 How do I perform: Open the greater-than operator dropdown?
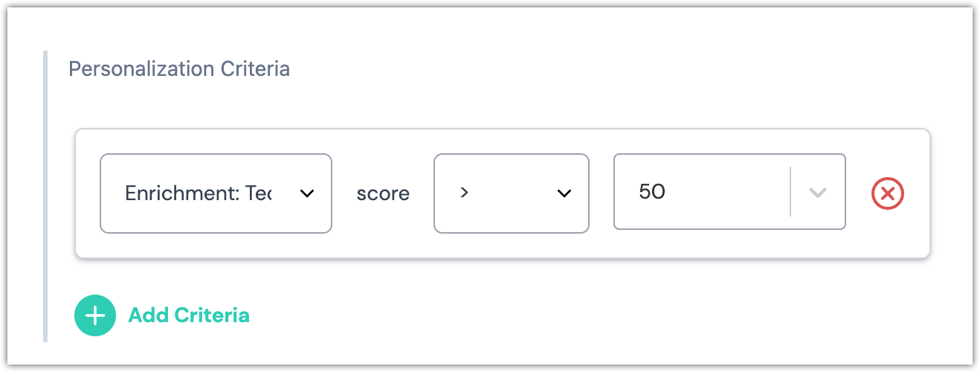[511, 193]
